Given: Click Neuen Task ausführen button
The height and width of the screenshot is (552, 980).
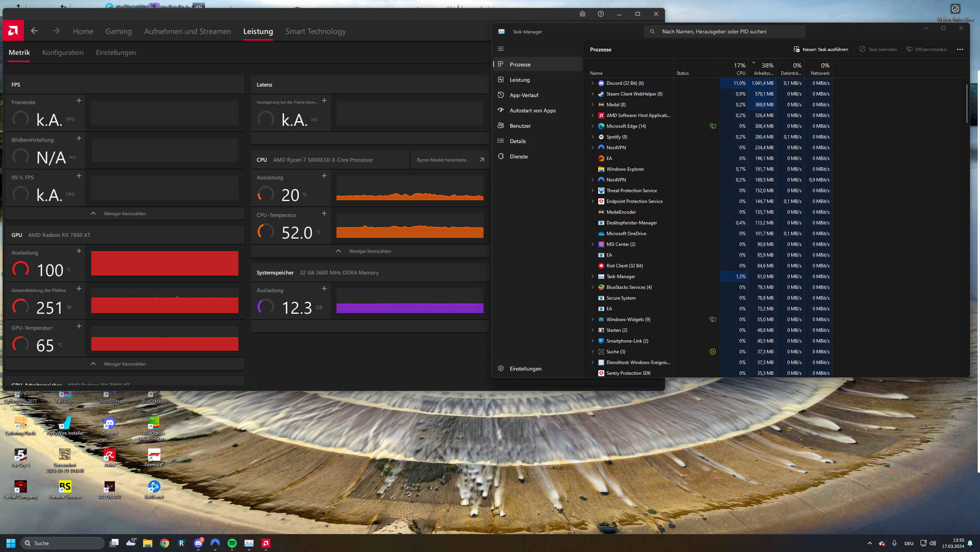Looking at the screenshot, I should tap(821, 49).
